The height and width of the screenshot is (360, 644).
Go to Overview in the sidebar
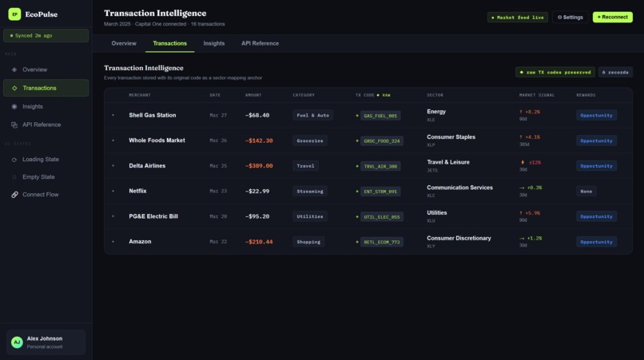46,69
